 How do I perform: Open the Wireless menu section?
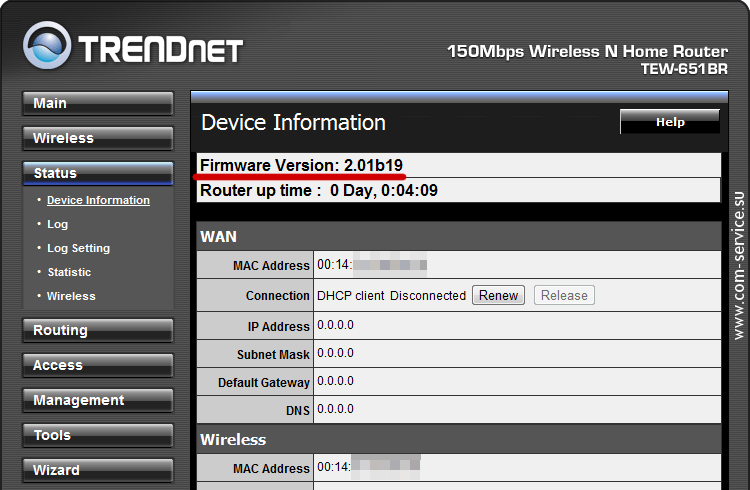click(x=98, y=138)
